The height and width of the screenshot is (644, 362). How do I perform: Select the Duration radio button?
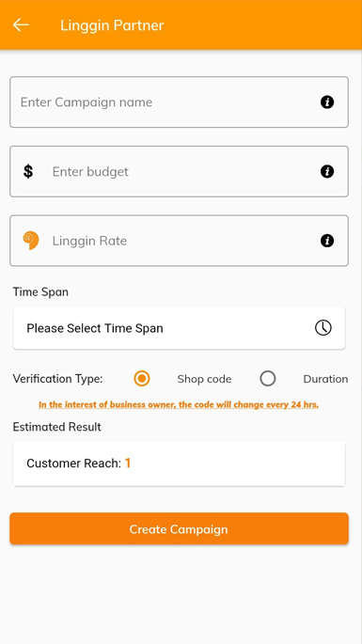tap(267, 378)
